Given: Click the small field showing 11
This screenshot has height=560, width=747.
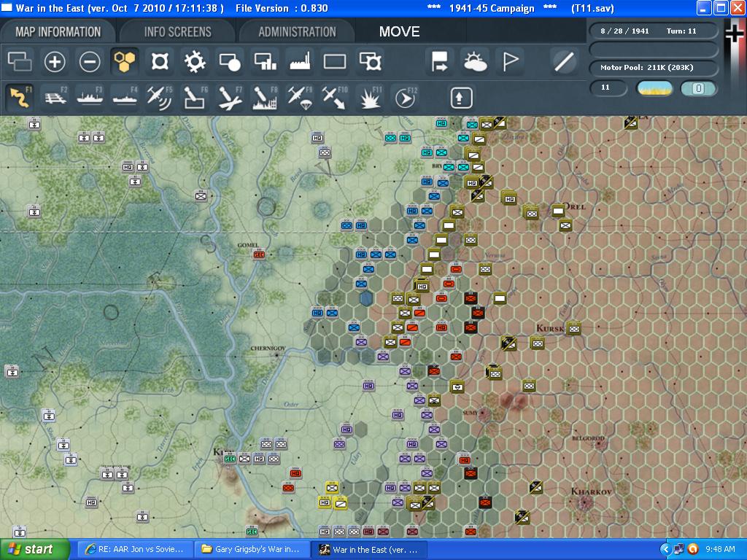Looking at the screenshot, I should (608, 87).
